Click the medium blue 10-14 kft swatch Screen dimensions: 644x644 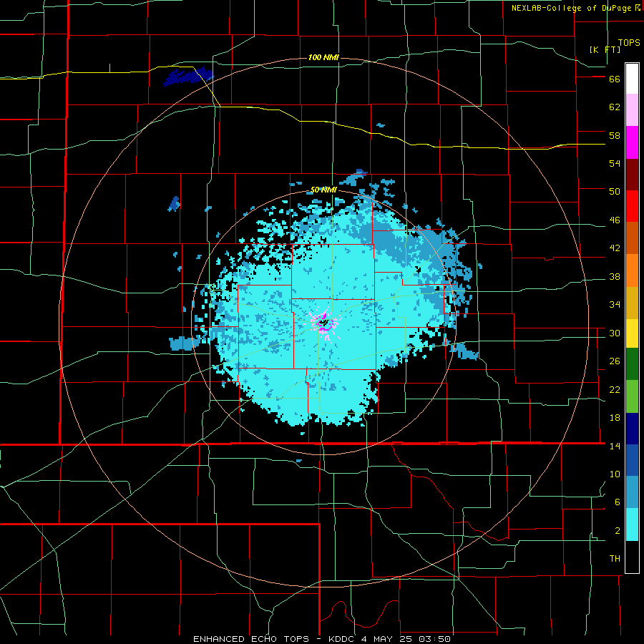(x=632, y=460)
